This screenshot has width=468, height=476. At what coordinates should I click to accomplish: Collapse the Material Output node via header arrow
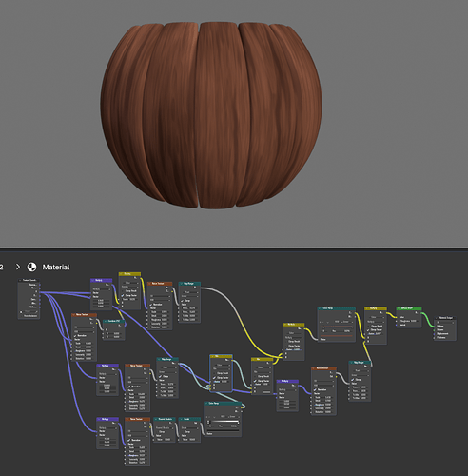(436, 318)
